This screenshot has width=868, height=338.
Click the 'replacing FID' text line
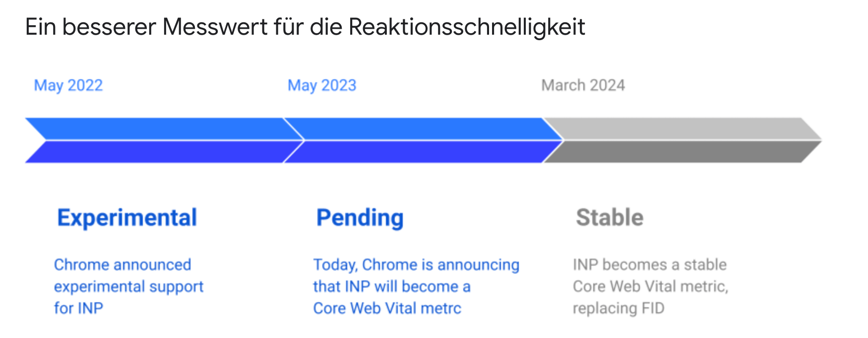618,308
